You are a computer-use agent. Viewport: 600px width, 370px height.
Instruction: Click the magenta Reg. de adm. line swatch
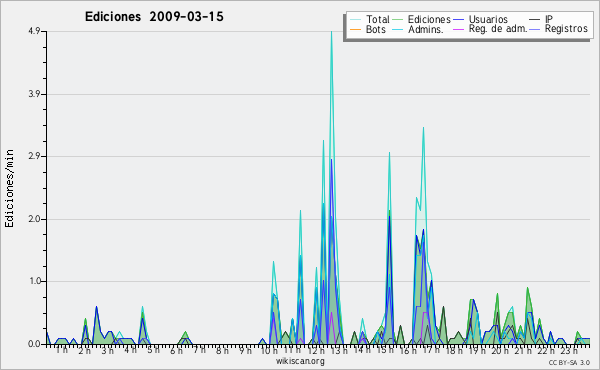click(x=458, y=29)
